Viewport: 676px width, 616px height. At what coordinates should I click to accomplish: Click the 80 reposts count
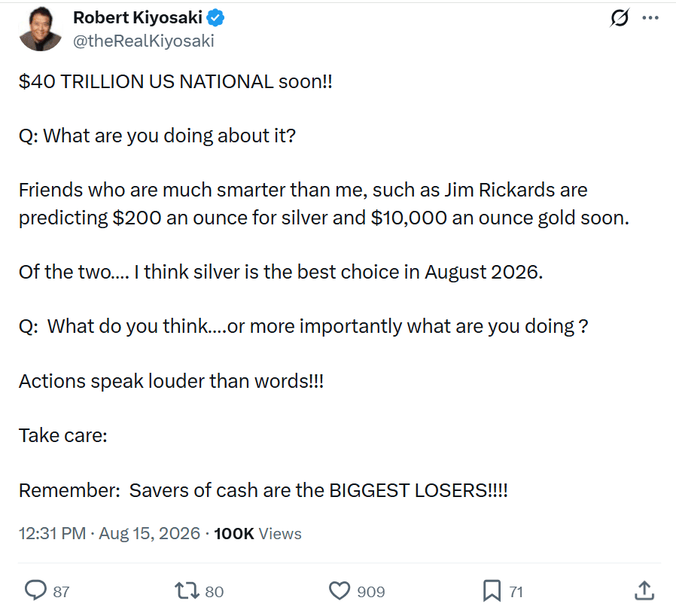(x=215, y=591)
